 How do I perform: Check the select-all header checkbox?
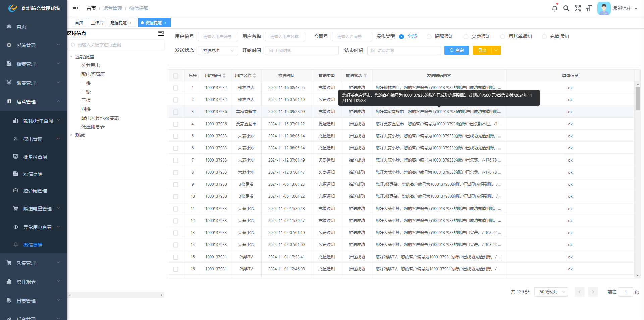(x=176, y=76)
